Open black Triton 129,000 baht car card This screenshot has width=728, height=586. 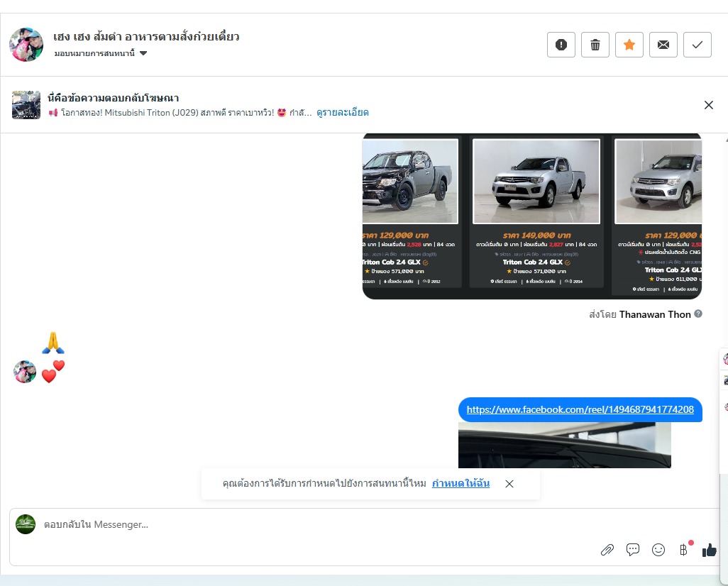(x=412, y=213)
